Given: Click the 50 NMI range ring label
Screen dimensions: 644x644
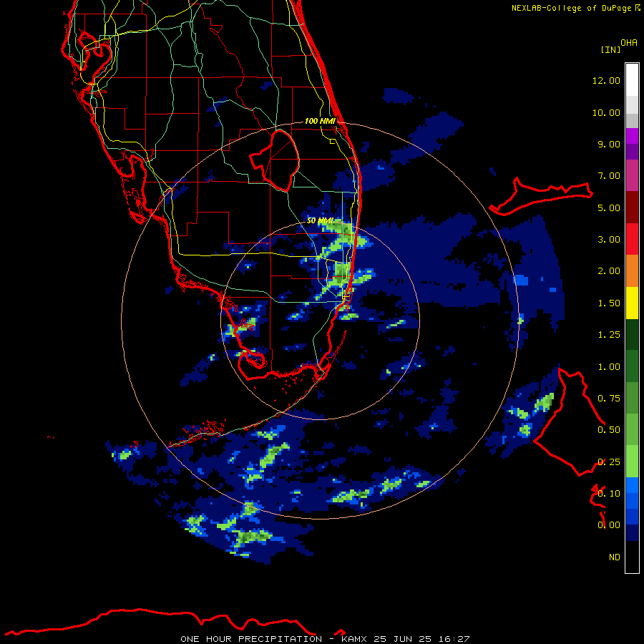Looking at the screenshot, I should click(x=321, y=221).
